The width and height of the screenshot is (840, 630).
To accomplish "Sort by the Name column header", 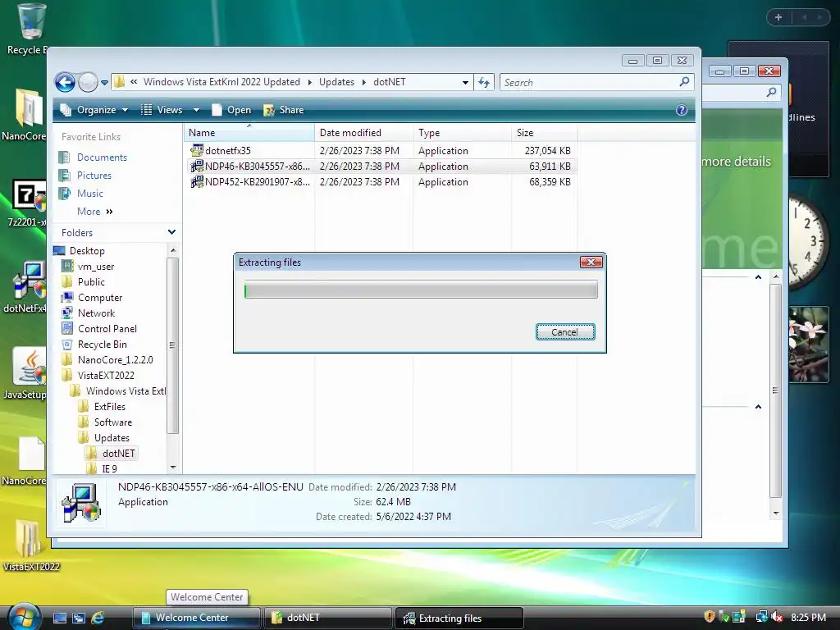I will [x=249, y=132].
